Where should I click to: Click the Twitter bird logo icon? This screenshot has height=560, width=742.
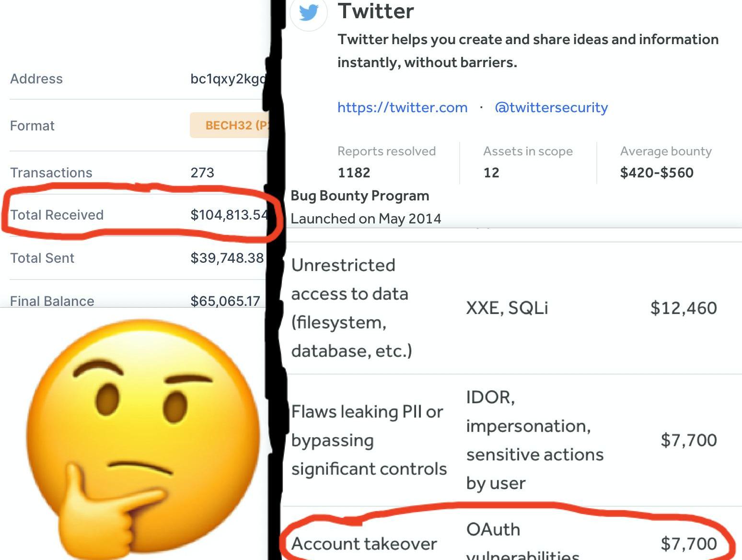[308, 12]
